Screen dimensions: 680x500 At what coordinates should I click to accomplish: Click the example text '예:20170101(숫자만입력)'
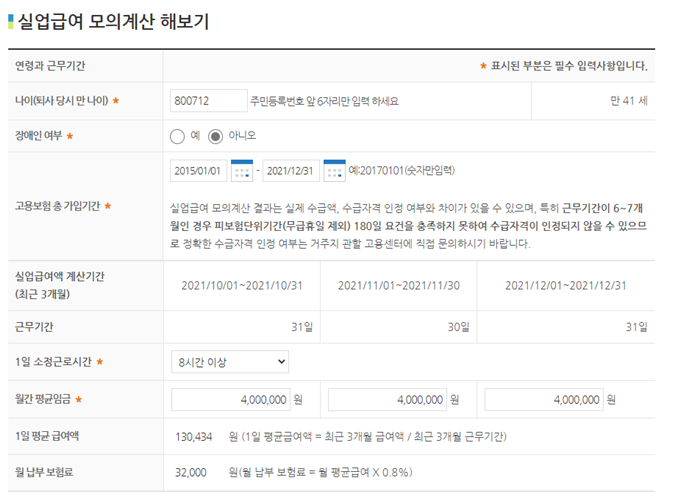(402, 170)
